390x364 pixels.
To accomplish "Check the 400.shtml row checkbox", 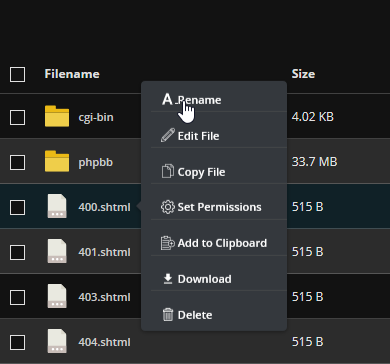I will tap(17, 207).
